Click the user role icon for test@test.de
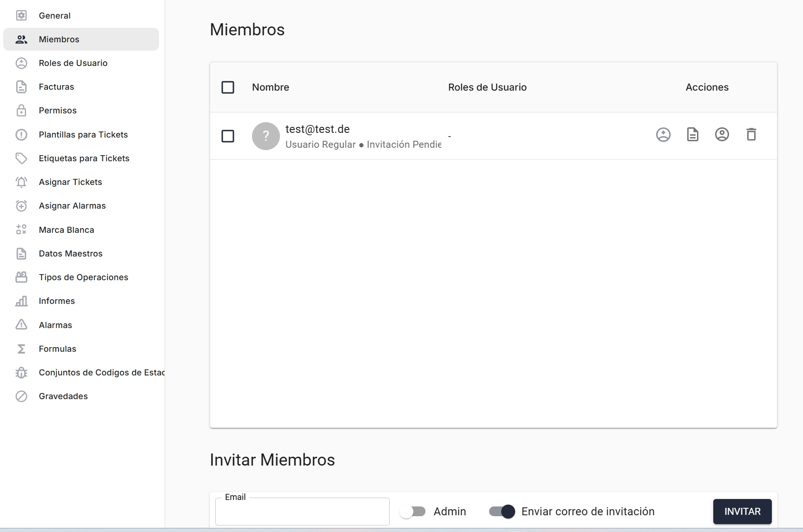803x532 pixels. [663, 135]
